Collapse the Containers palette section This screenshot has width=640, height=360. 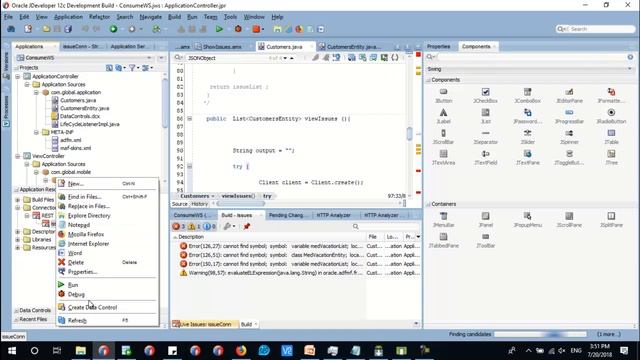tap(428, 204)
